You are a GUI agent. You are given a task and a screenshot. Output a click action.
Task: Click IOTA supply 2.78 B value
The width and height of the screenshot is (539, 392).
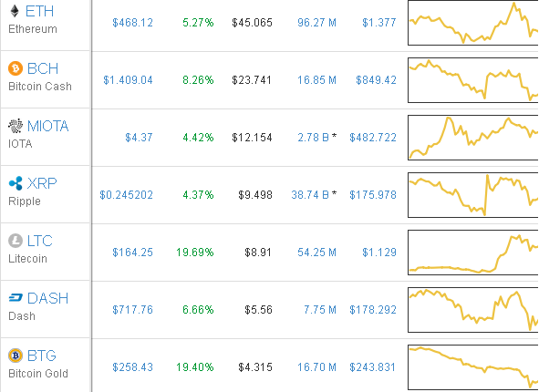[x=313, y=138]
